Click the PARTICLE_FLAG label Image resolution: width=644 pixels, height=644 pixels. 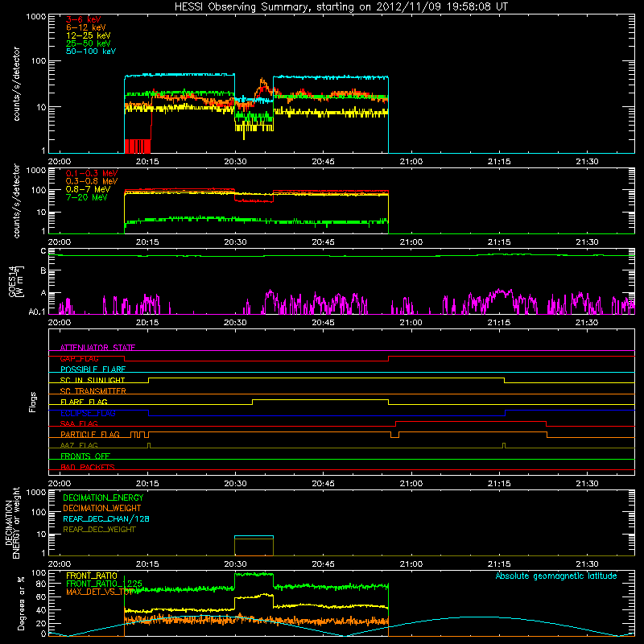pyautogui.click(x=90, y=435)
